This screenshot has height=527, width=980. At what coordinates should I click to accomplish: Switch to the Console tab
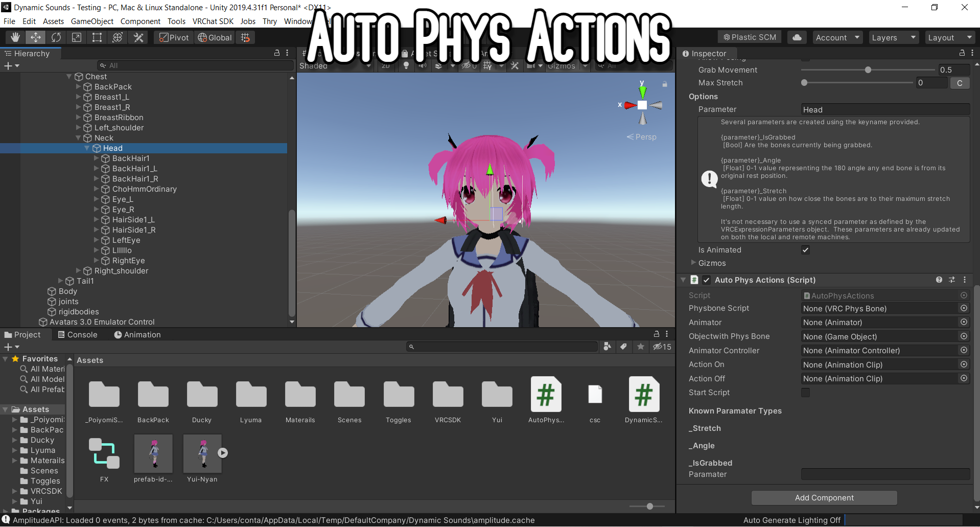82,335
